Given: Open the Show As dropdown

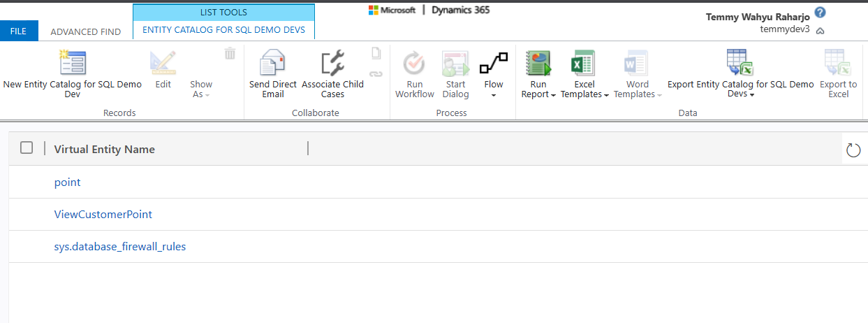Looking at the screenshot, I should click(x=201, y=89).
